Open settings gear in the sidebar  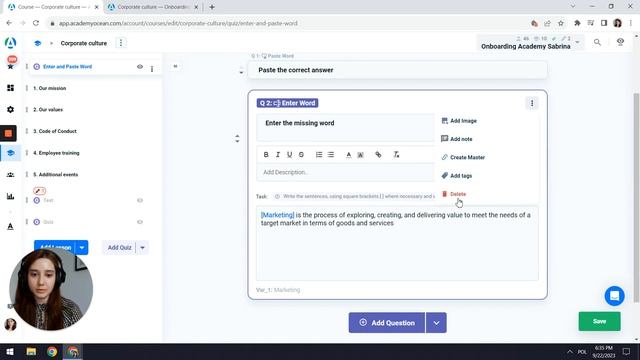click(11, 109)
